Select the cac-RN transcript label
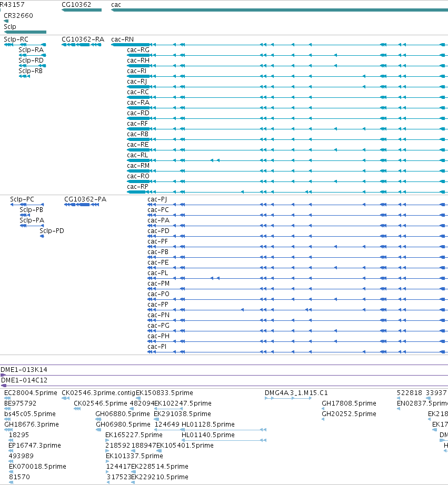The height and width of the screenshot is (485, 448). (x=123, y=39)
